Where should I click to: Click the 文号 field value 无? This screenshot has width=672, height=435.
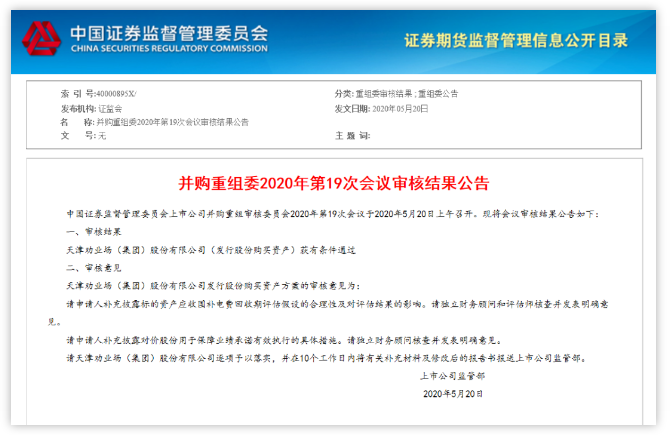click(101, 135)
